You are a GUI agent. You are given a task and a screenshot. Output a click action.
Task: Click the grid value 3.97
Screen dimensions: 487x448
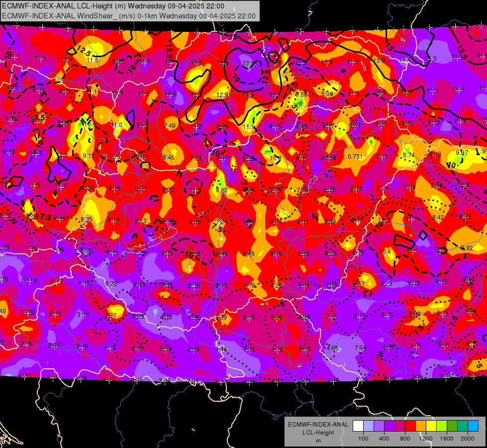tap(110, 316)
